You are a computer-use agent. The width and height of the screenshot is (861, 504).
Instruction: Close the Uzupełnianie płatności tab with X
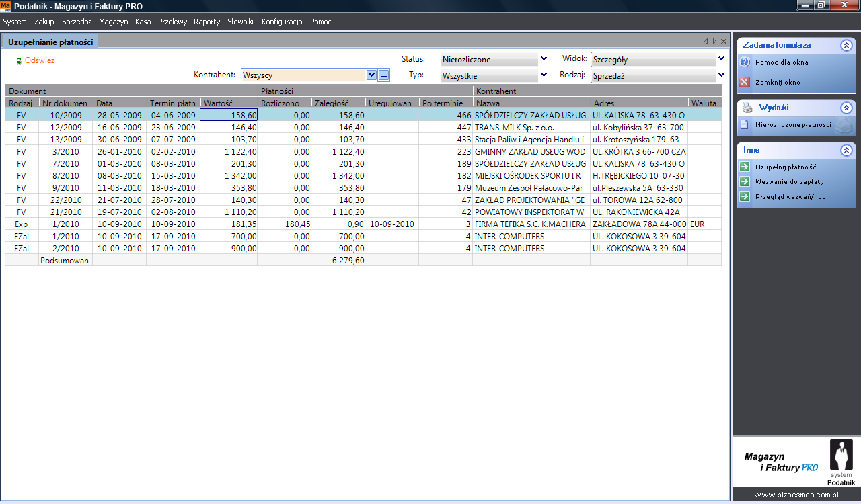point(724,42)
